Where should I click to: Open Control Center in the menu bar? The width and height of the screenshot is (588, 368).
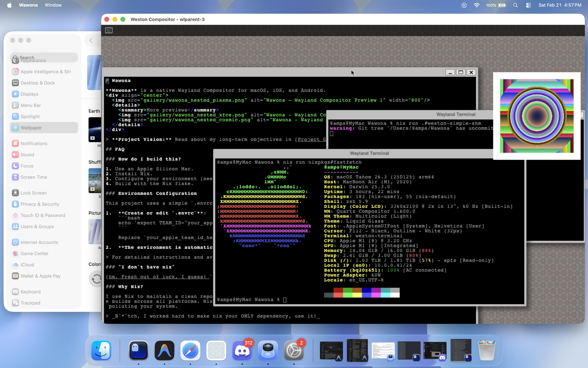tap(528, 5)
